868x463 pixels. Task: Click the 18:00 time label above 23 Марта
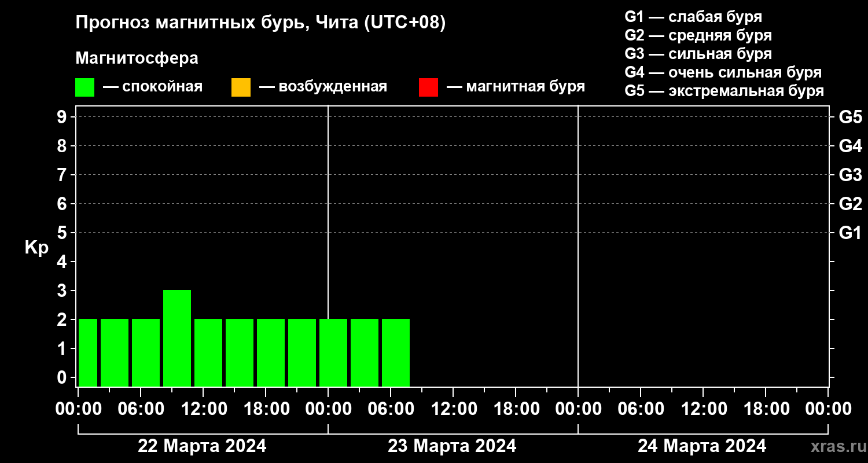[516, 409]
